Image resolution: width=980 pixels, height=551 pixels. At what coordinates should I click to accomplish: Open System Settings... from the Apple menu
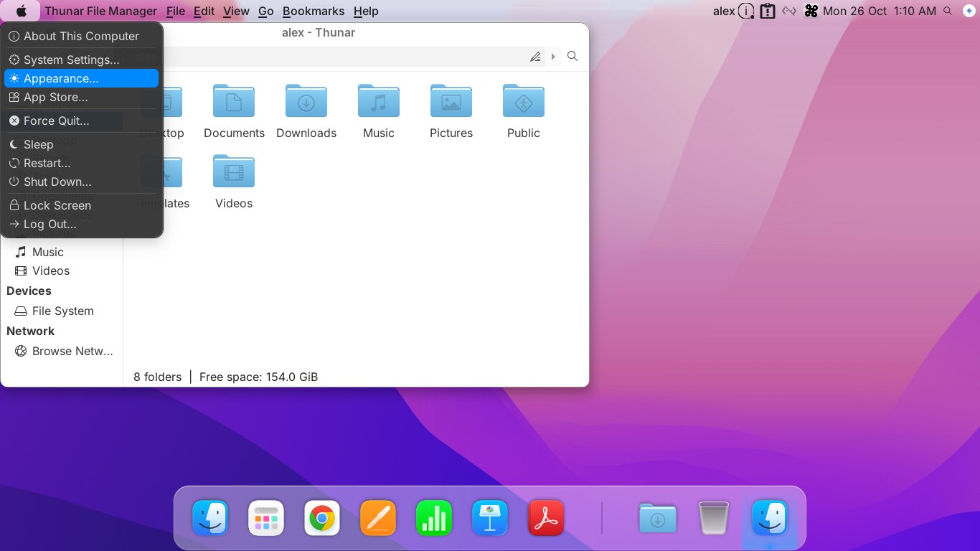click(81, 60)
